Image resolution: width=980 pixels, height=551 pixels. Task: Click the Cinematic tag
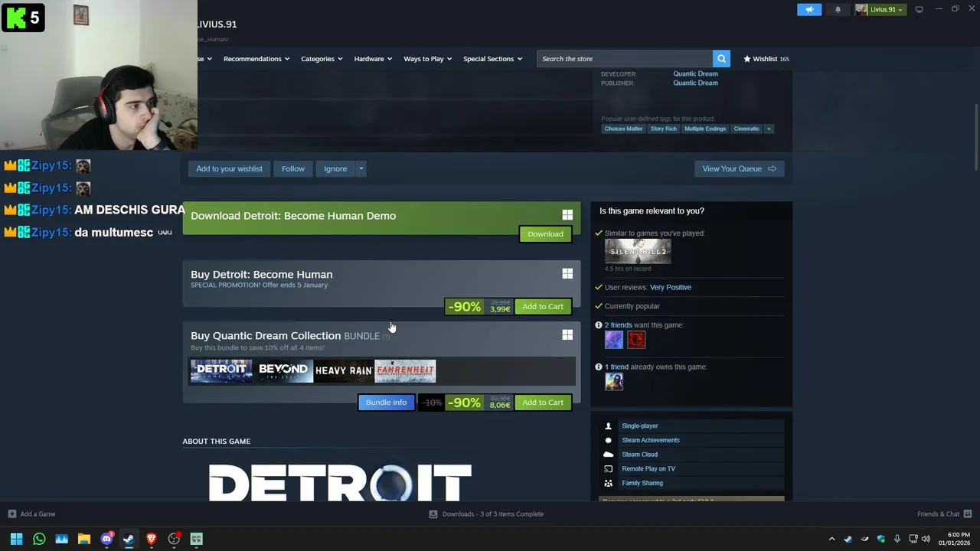[x=746, y=129]
